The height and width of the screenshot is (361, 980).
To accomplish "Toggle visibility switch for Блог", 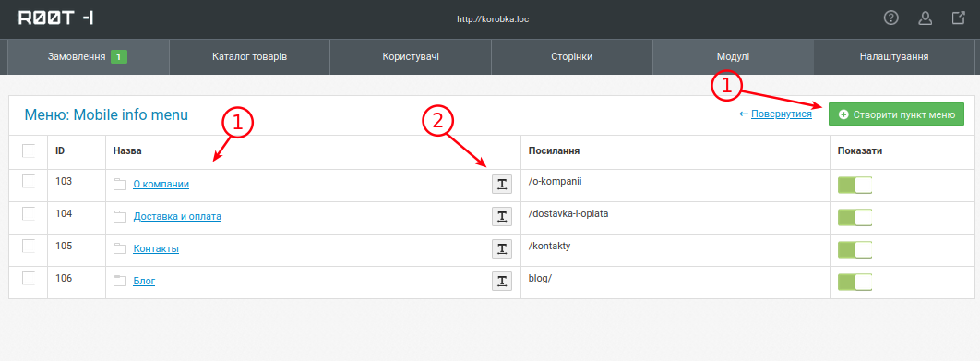I will [x=855, y=283].
